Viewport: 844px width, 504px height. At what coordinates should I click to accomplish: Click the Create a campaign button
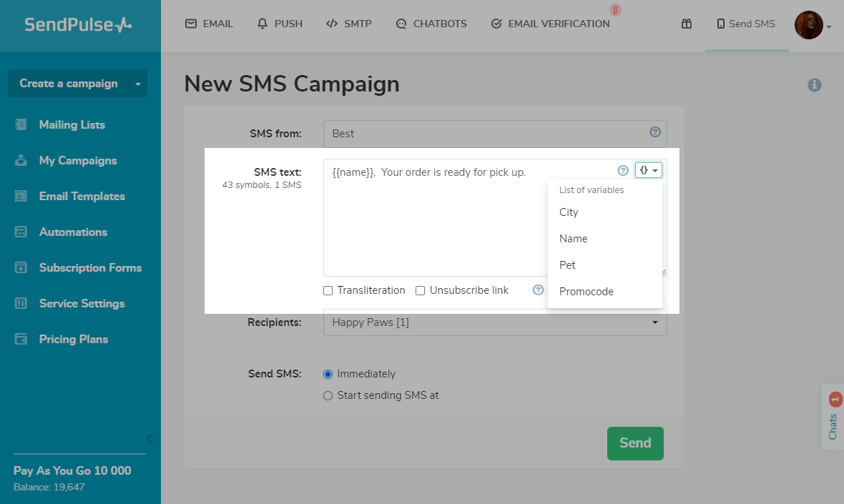point(68,84)
